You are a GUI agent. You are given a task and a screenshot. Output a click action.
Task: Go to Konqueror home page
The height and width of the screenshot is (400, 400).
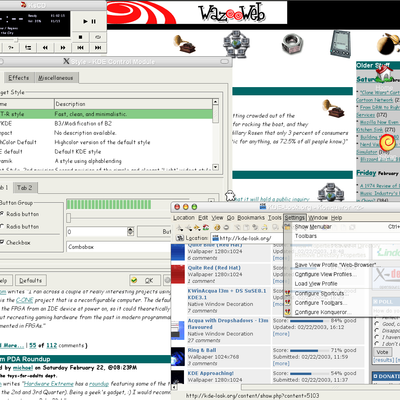206,228
